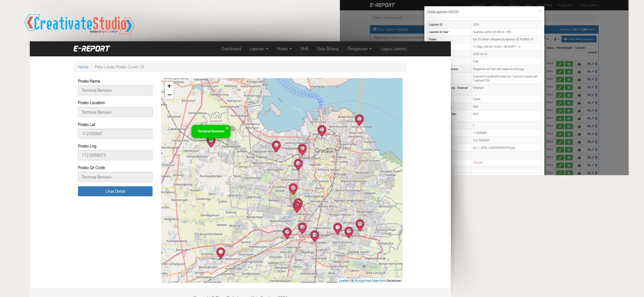
Task: Select the map marker near Pertapan Maduretno
Action: 221,252
